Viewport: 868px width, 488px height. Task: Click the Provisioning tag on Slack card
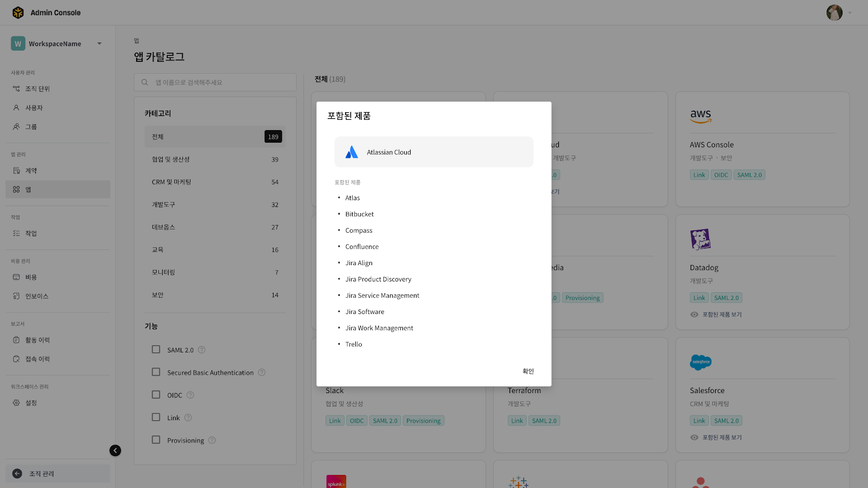click(423, 421)
